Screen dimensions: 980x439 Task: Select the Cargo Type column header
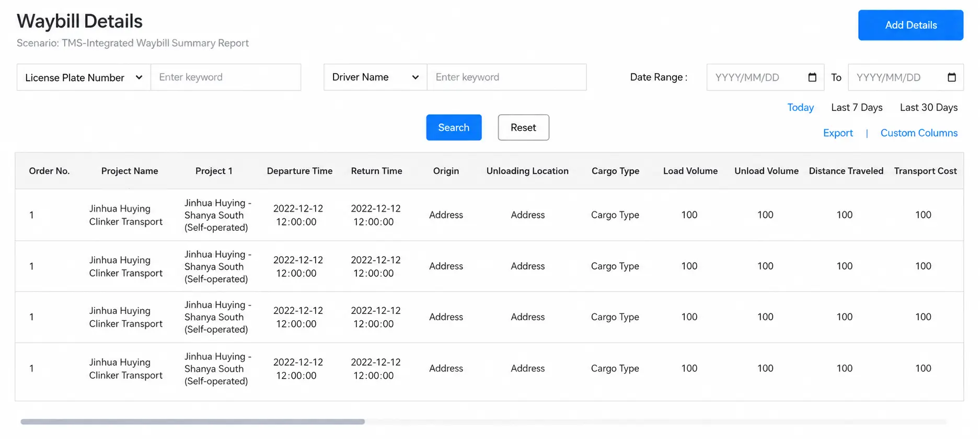[x=615, y=171]
